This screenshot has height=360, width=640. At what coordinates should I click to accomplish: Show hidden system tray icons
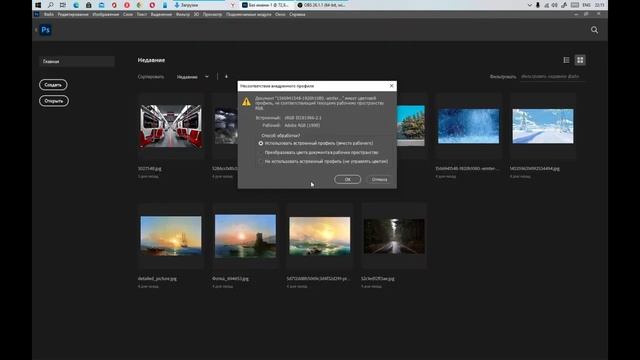tap(529, 5)
